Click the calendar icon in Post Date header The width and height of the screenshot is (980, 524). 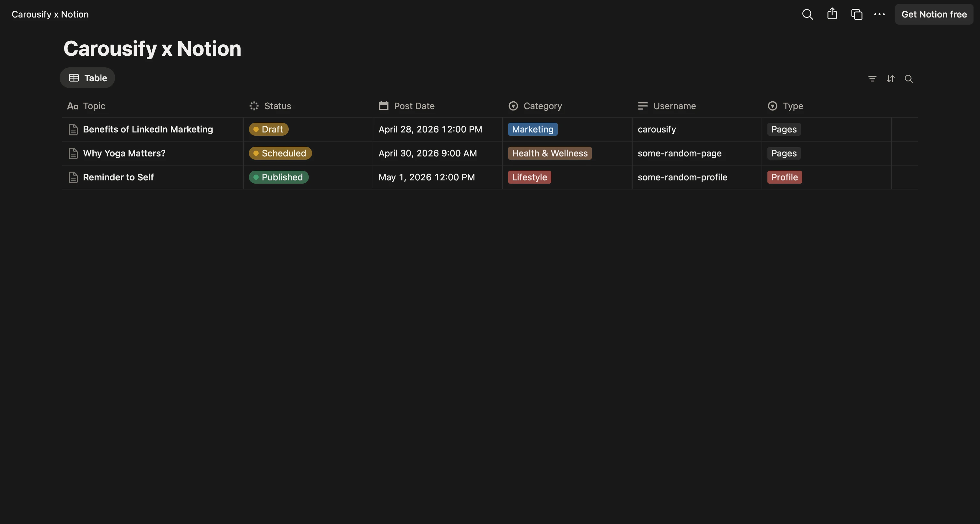coord(383,105)
